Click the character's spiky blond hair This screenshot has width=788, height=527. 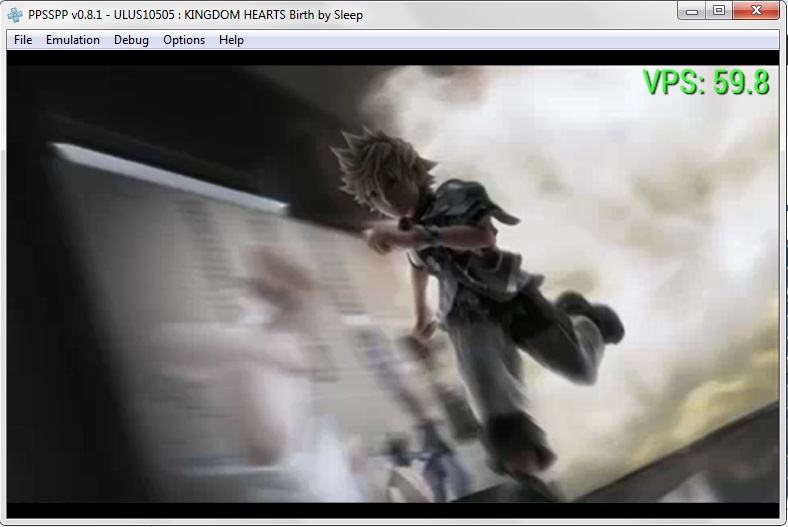click(x=375, y=160)
